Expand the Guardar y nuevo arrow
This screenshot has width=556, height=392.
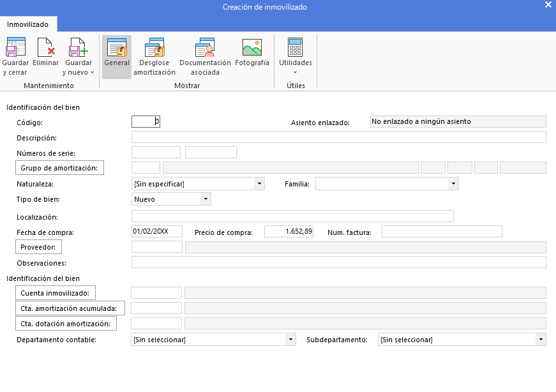(92, 72)
